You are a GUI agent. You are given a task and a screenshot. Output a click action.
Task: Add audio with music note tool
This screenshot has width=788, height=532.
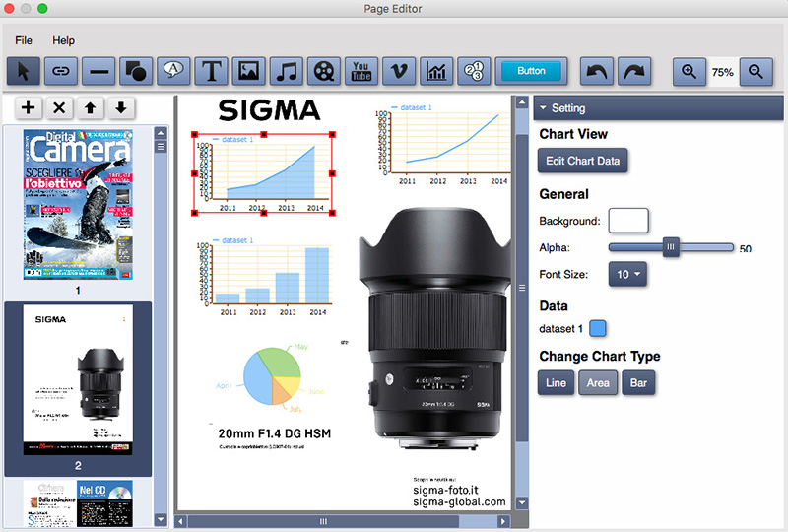pyautogui.click(x=287, y=71)
